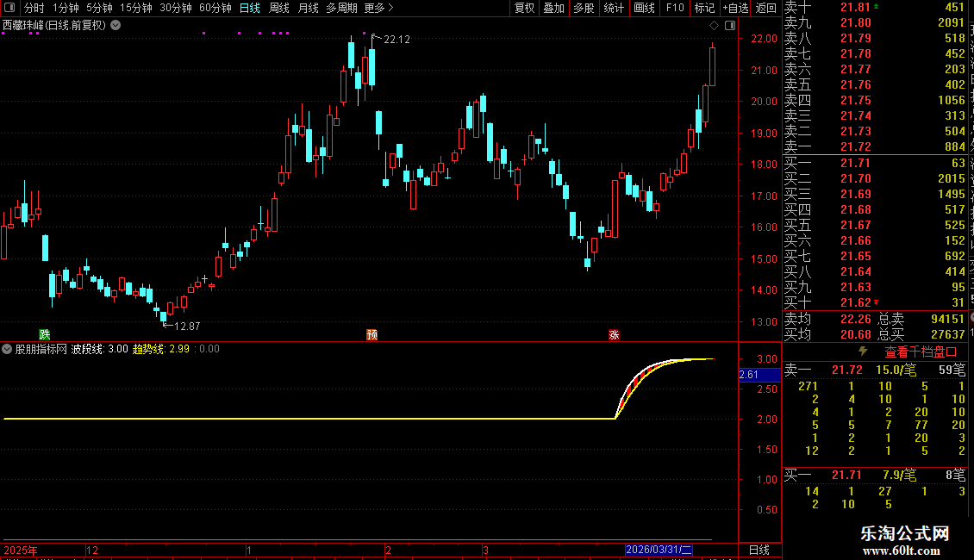This screenshot has width=974, height=560.
Task: Click 总卖 94151 total
Action: click(x=921, y=319)
